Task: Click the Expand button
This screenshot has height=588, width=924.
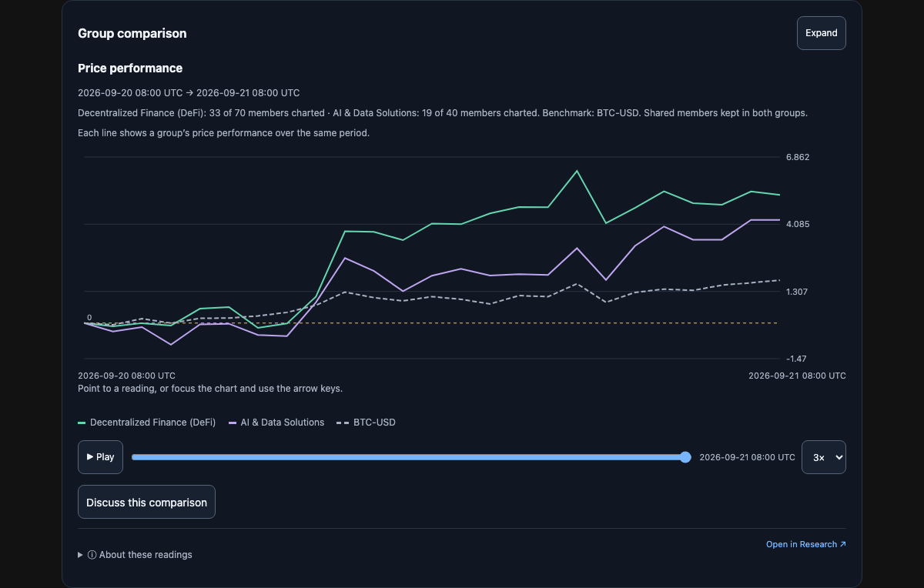Action: pyautogui.click(x=821, y=33)
